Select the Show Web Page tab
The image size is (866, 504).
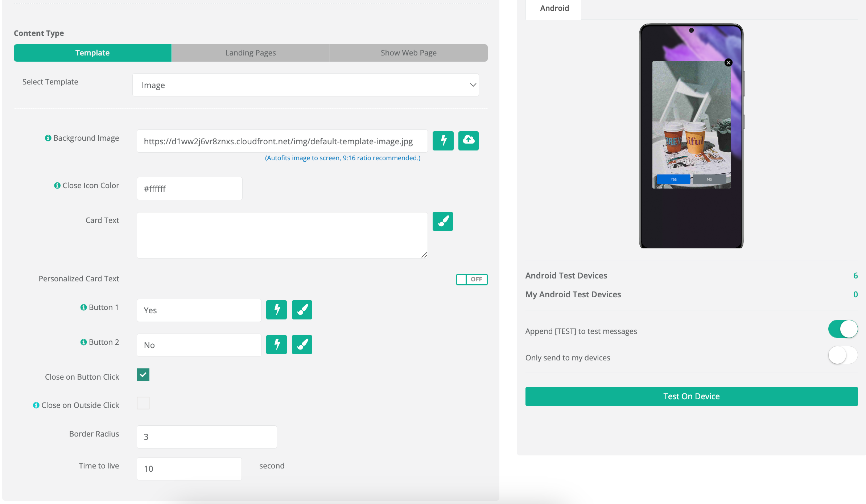click(x=408, y=53)
